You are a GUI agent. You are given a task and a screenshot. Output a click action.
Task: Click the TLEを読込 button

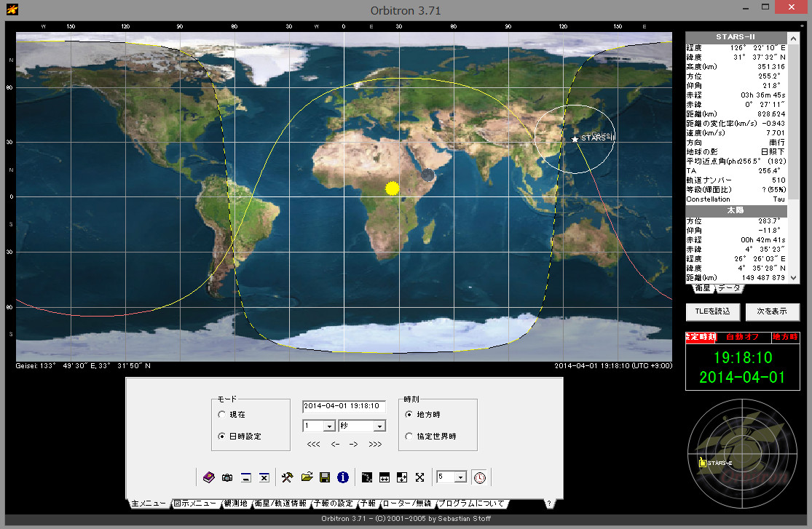click(712, 311)
